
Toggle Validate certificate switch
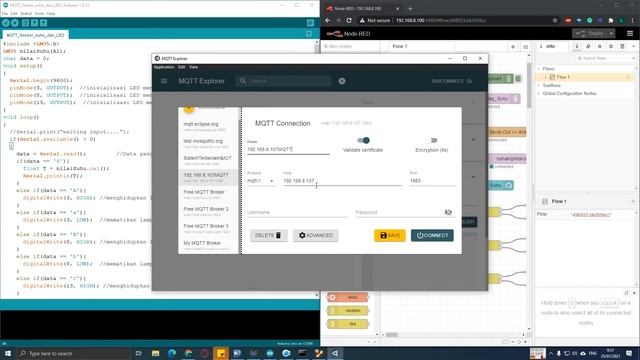pos(363,140)
